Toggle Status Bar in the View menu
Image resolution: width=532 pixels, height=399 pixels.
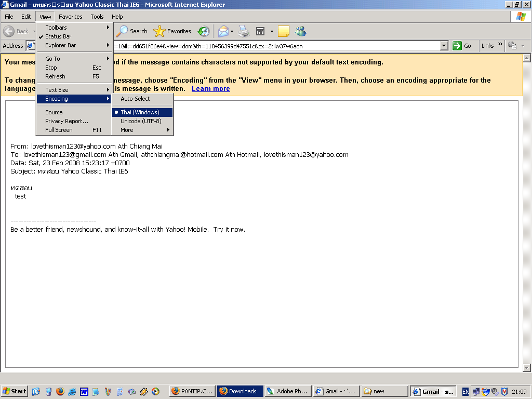(74, 36)
